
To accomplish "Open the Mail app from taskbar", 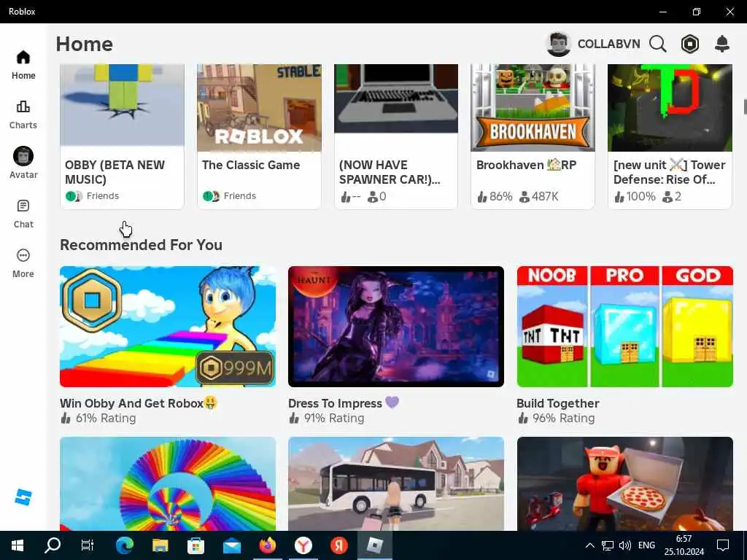I will 231,545.
